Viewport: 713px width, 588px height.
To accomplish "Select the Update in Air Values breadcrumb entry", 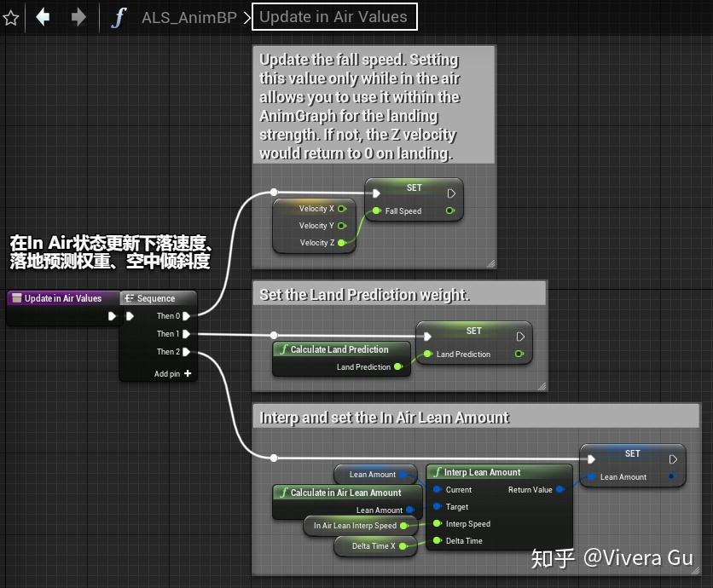I will 334,17.
